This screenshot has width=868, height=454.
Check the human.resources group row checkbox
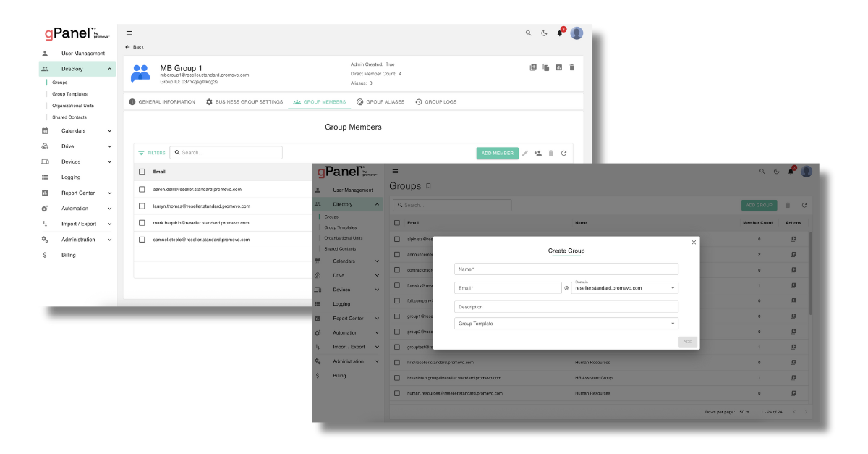[397, 393]
